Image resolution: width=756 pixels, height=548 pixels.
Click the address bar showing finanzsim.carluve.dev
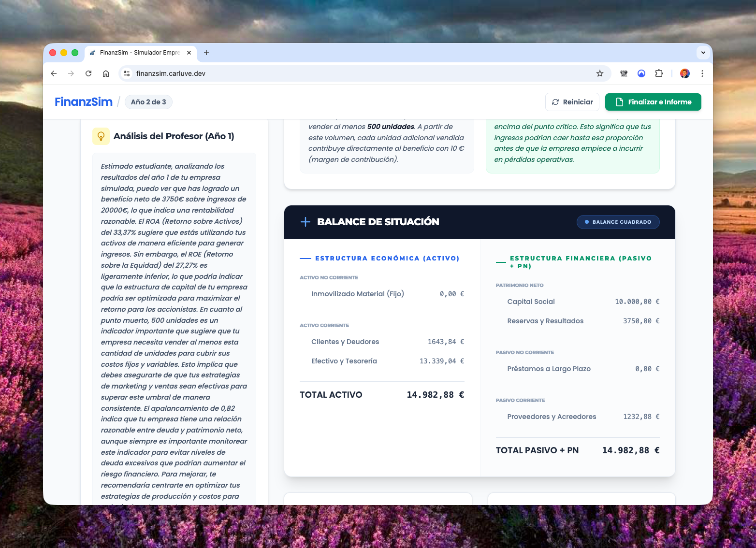171,73
